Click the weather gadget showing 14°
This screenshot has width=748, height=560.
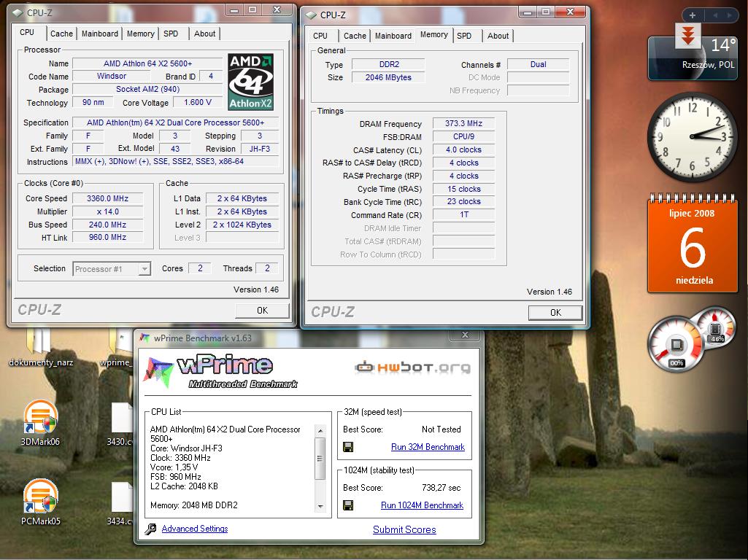(692, 58)
